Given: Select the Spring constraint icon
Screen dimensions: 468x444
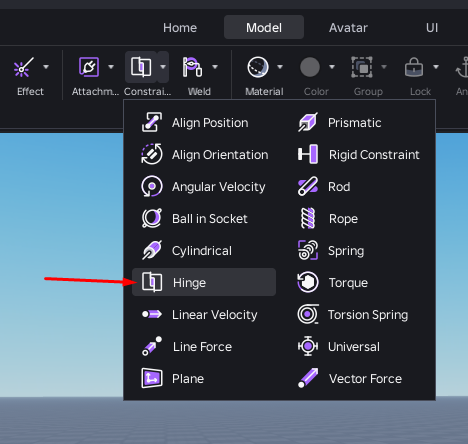Looking at the screenshot, I should coord(308,250).
